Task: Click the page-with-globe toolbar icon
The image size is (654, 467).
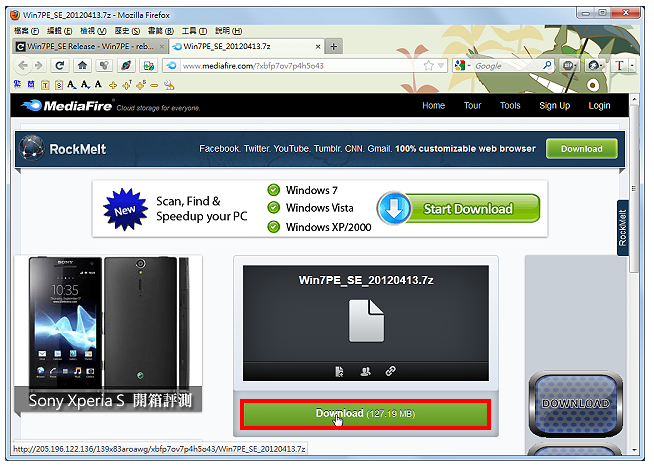Action: coord(148,65)
